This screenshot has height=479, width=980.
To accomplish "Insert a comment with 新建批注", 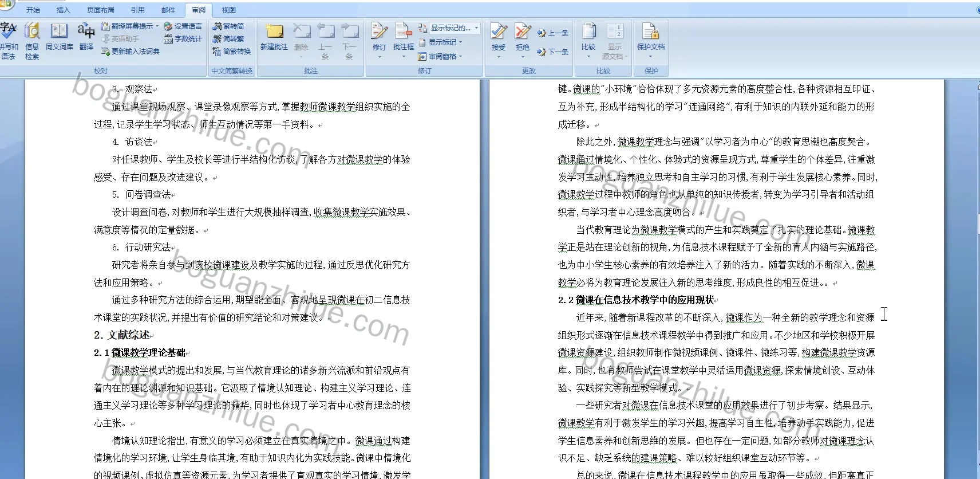I will pyautogui.click(x=274, y=37).
